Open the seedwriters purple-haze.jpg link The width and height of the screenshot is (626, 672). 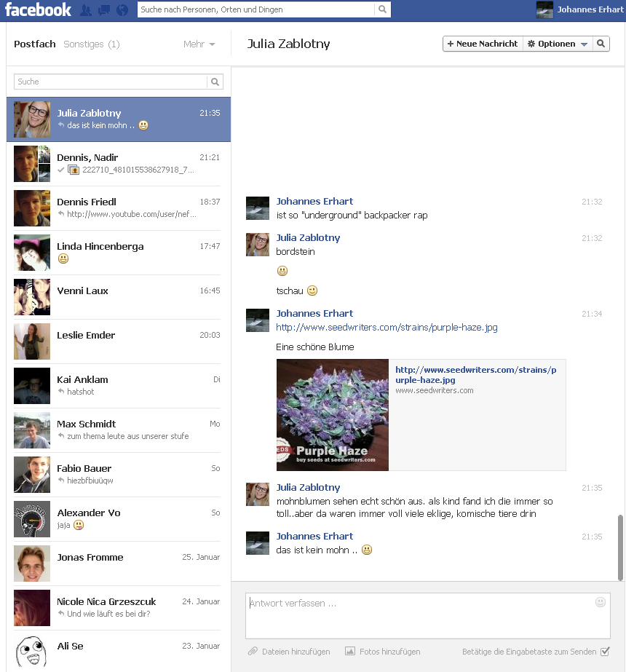(387, 328)
